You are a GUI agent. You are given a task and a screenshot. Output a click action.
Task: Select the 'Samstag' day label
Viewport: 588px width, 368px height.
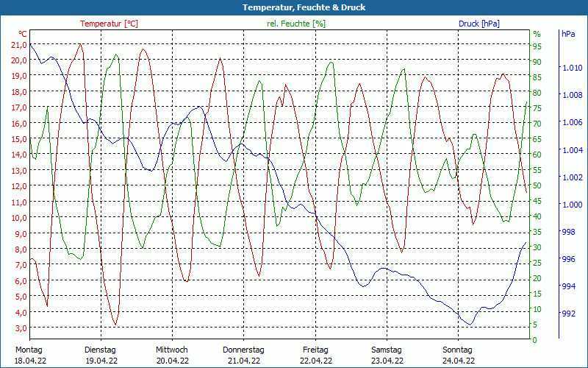click(x=387, y=350)
